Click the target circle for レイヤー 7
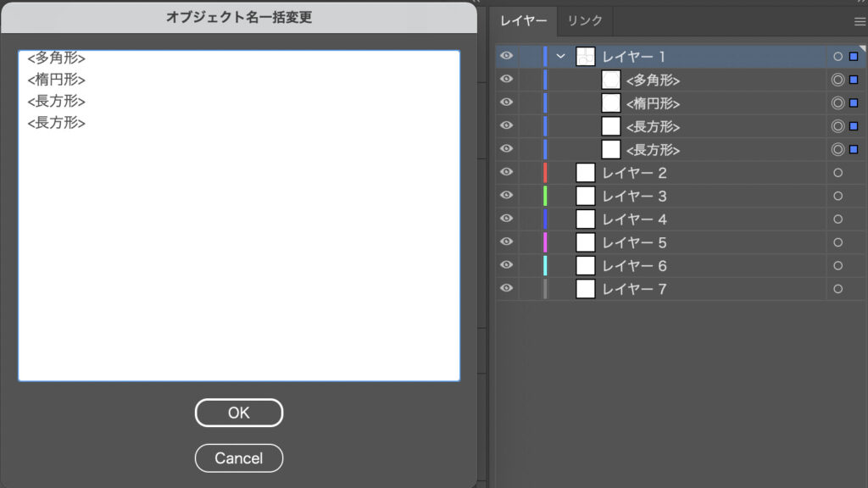Screen dimensions: 868x488 (837, 289)
